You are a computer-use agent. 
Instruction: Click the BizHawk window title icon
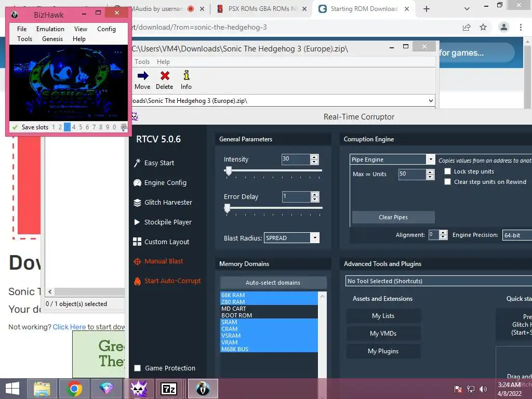pyautogui.click(x=14, y=15)
